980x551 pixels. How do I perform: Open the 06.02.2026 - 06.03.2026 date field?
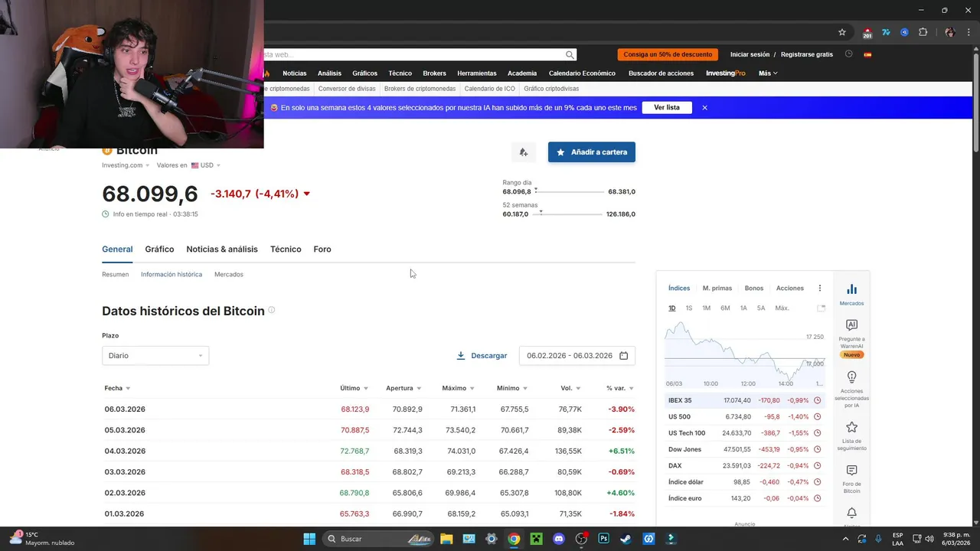[x=577, y=355]
